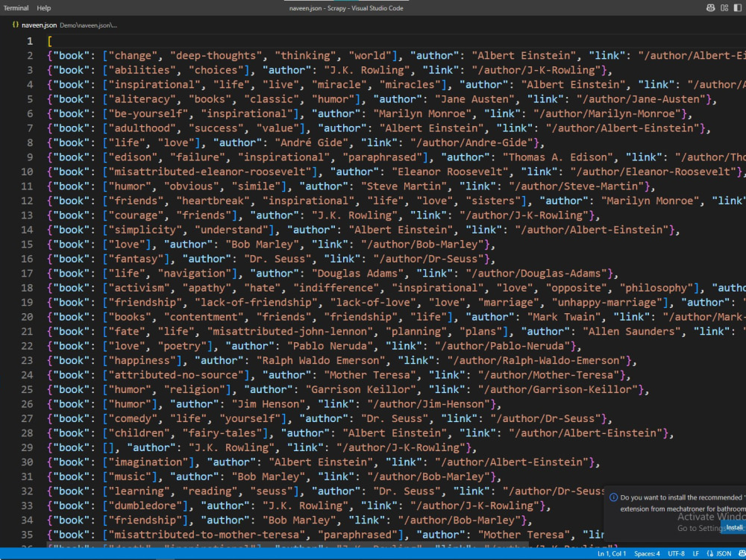Click the opening bracket on line 1
The image size is (746, 560).
tap(50, 41)
